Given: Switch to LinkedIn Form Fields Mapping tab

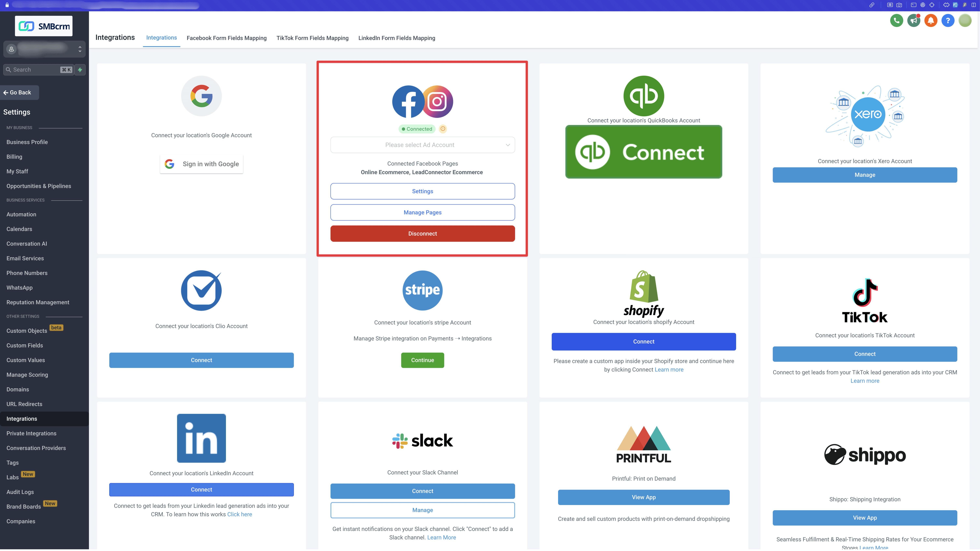Looking at the screenshot, I should click(x=397, y=38).
